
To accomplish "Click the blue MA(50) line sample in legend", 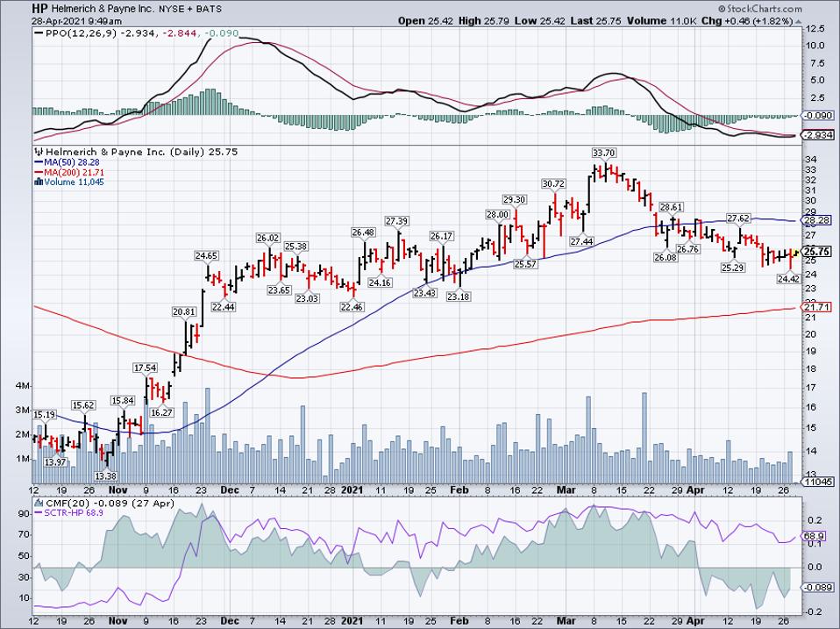I will 39,162.
